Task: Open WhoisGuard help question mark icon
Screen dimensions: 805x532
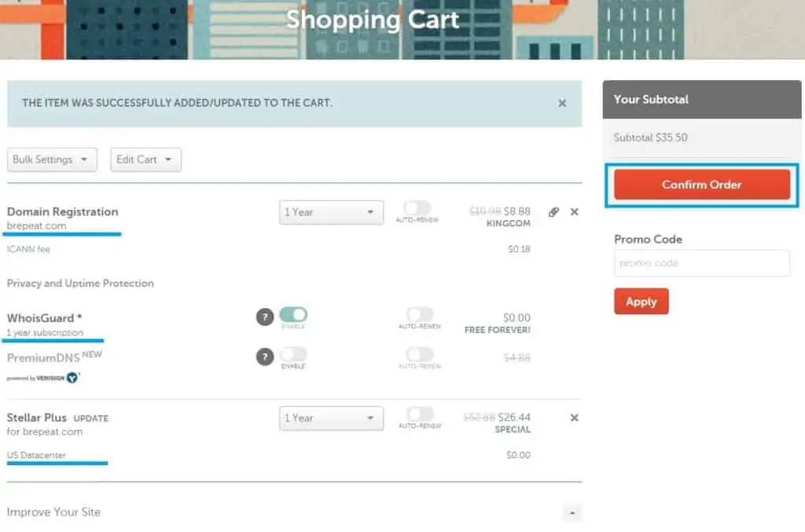Action: (265, 317)
